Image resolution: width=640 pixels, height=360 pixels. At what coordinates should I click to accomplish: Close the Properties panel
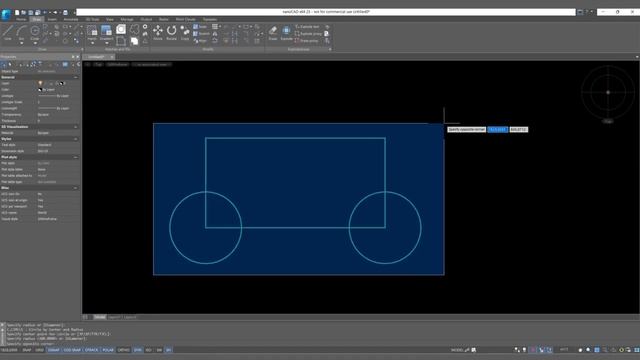coord(78,57)
